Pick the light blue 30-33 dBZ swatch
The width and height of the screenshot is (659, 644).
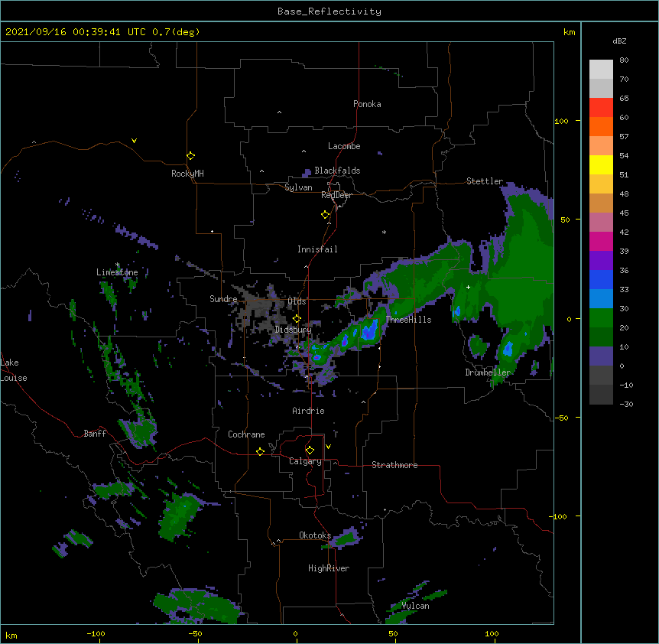tap(601, 298)
